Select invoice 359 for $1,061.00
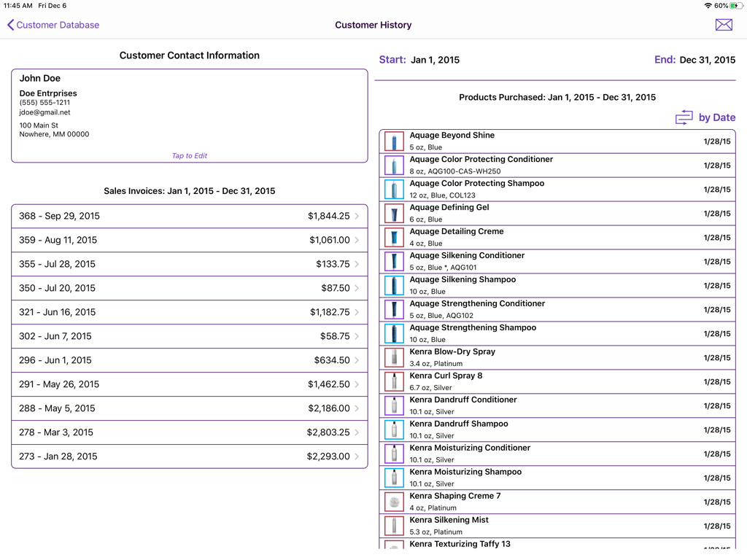747x560 pixels. (189, 240)
